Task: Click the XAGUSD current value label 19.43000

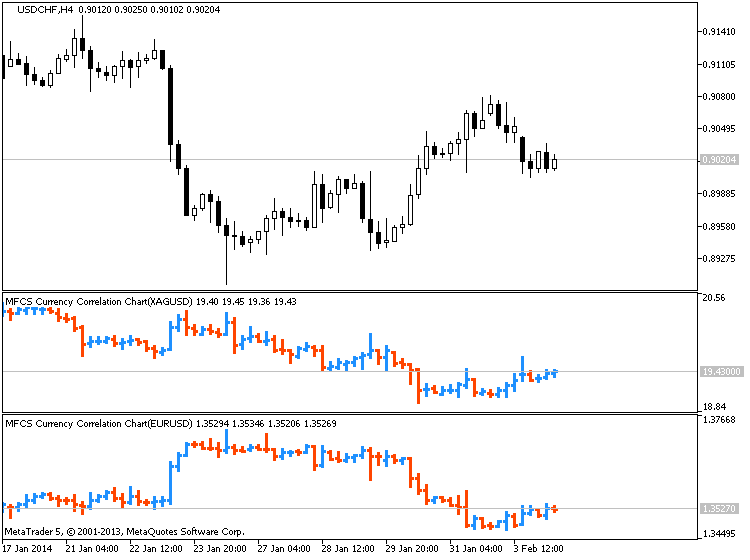Action: point(720,371)
